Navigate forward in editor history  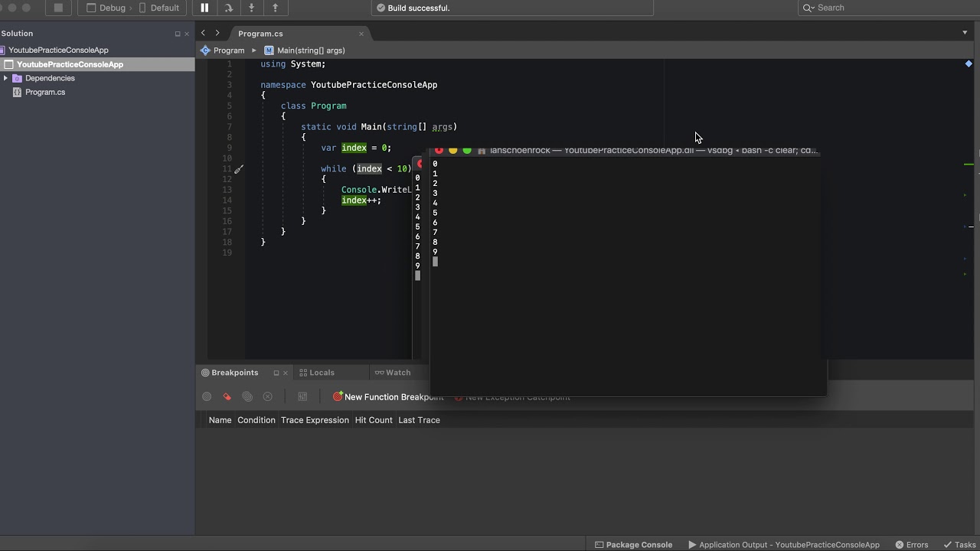point(217,33)
